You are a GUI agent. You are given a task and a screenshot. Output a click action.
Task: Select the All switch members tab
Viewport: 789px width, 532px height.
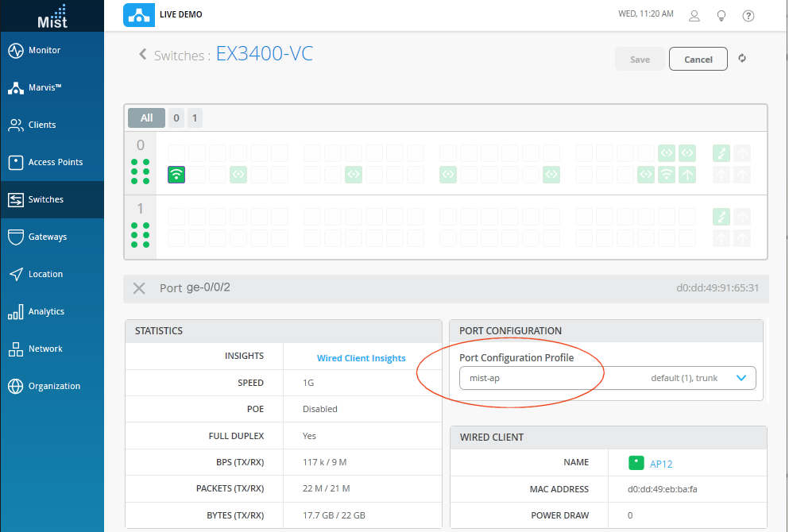146,118
